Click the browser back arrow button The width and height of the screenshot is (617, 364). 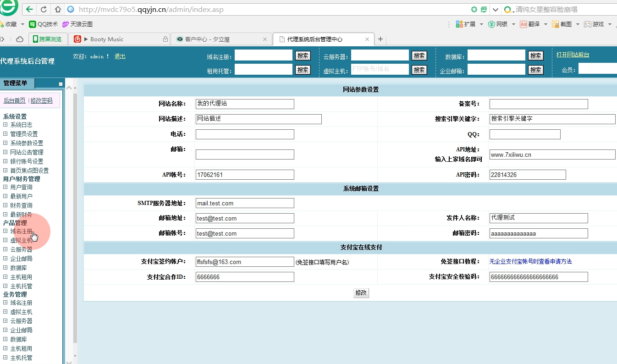[x=29, y=9]
